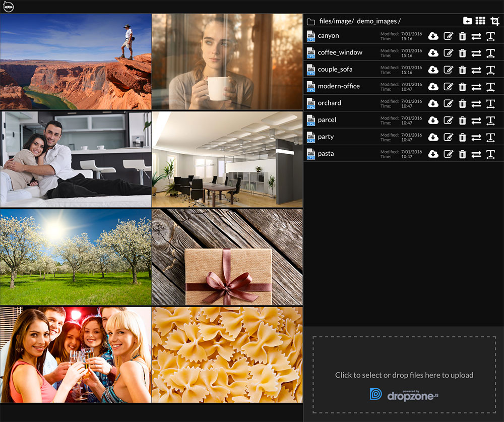The height and width of the screenshot is (422, 504).
Task: Download the couple_sofa file
Action: (x=433, y=70)
